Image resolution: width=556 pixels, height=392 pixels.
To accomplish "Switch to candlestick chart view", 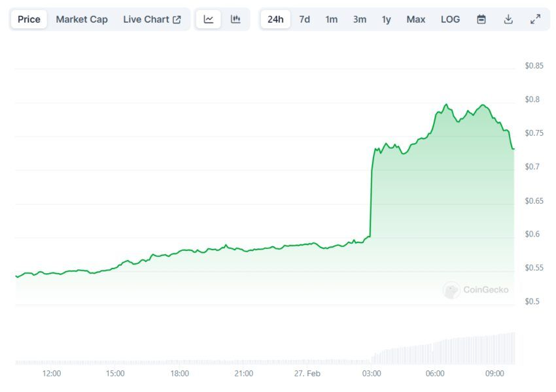I will (x=235, y=19).
